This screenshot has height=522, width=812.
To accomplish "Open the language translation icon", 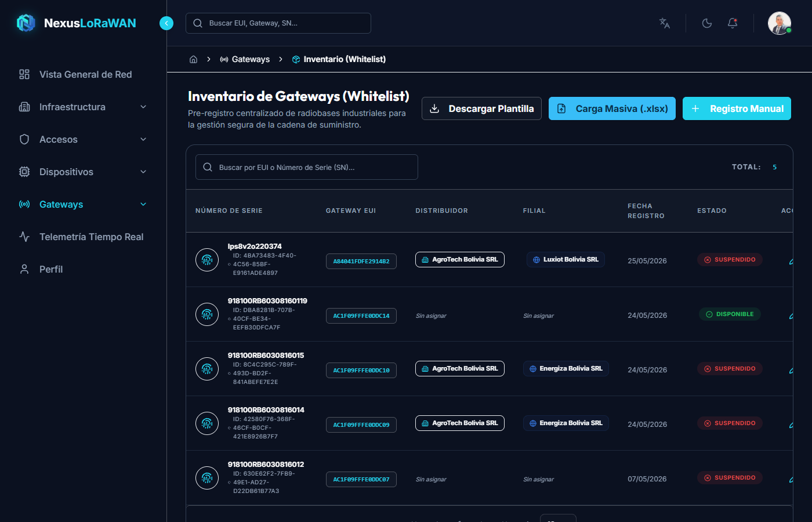I will (x=665, y=23).
